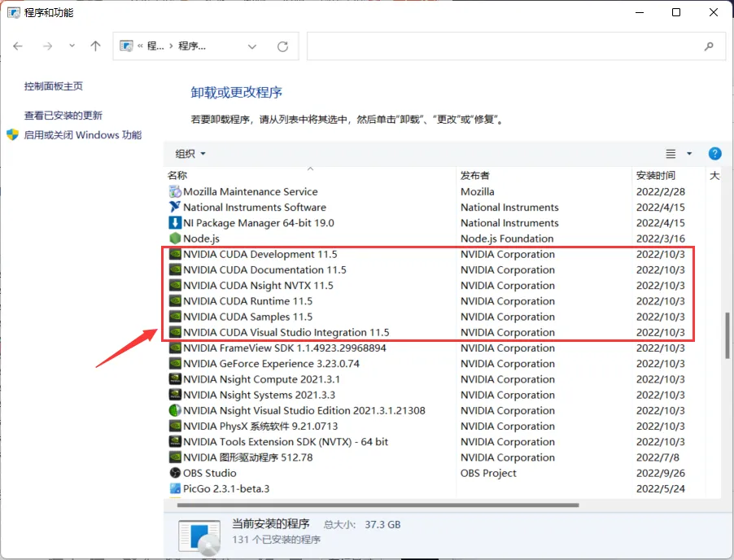Click the Back navigation arrow
The width and height of the screenshot is (734, 560).
tap(18, 46)
